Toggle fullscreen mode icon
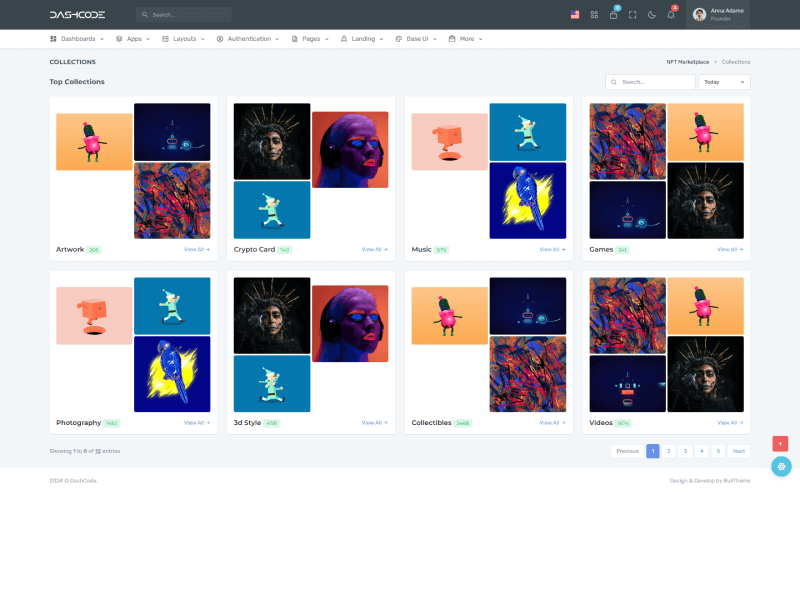This screenshot has height=600, width=800. 632,15
